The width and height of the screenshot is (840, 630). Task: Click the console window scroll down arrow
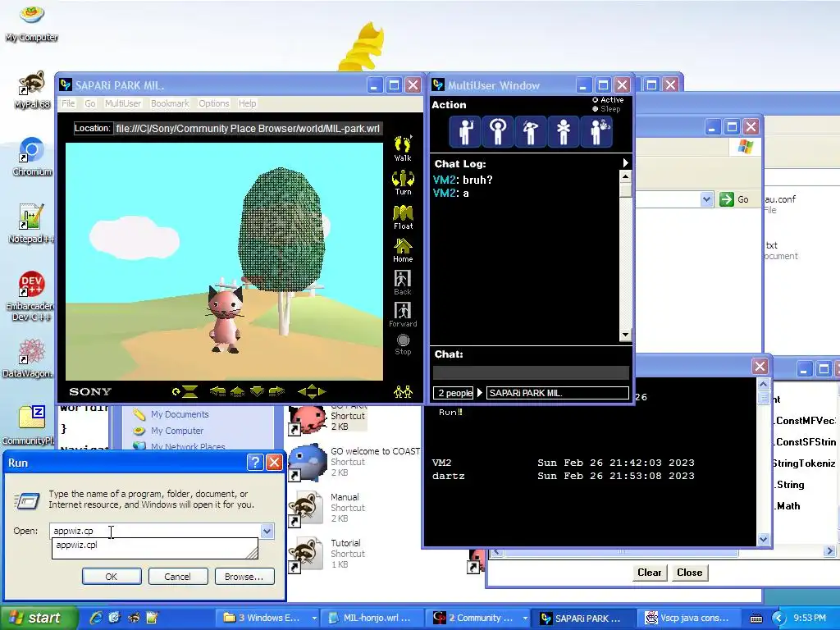click(764, 540)
